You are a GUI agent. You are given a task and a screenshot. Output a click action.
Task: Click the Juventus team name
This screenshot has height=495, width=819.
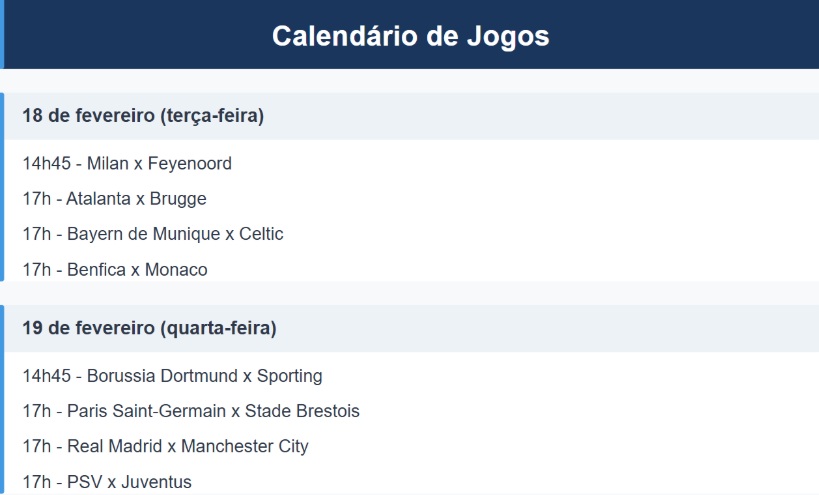point(155,482)
